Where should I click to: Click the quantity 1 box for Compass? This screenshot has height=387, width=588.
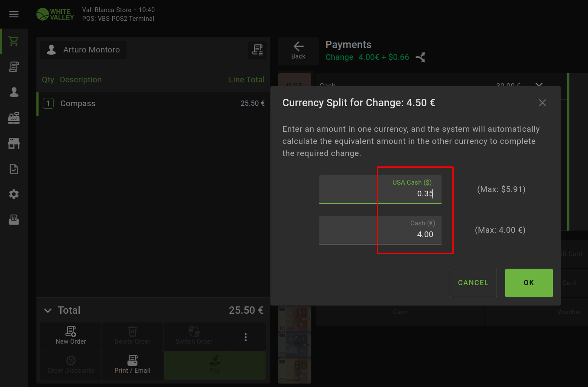(x=48, y=104)
